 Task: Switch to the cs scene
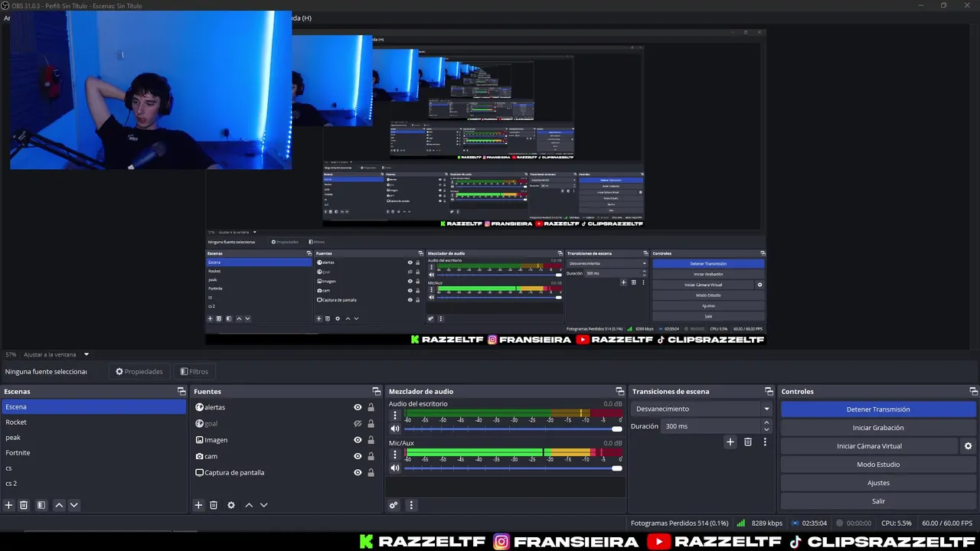(x=93, y=468)
